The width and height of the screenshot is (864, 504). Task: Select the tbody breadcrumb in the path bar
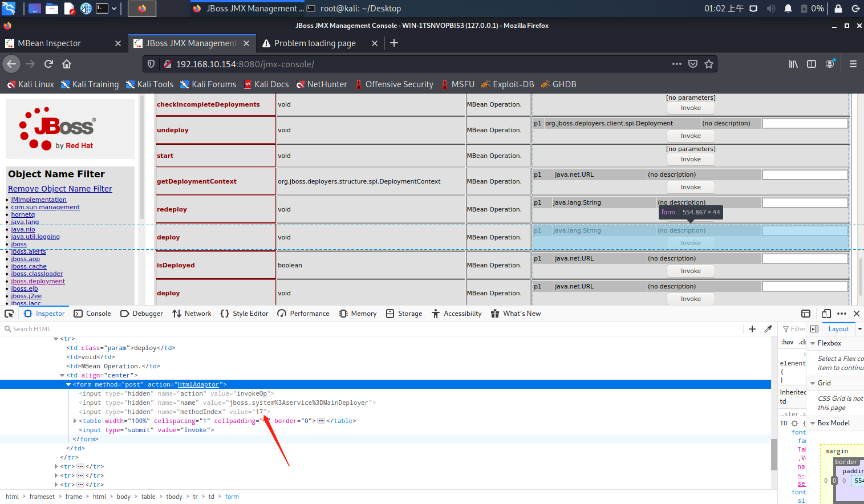pos(174,497)
